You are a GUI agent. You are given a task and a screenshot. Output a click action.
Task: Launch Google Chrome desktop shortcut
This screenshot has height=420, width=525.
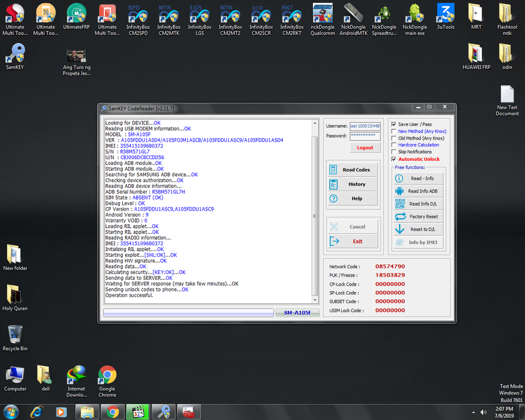(107, 381)
